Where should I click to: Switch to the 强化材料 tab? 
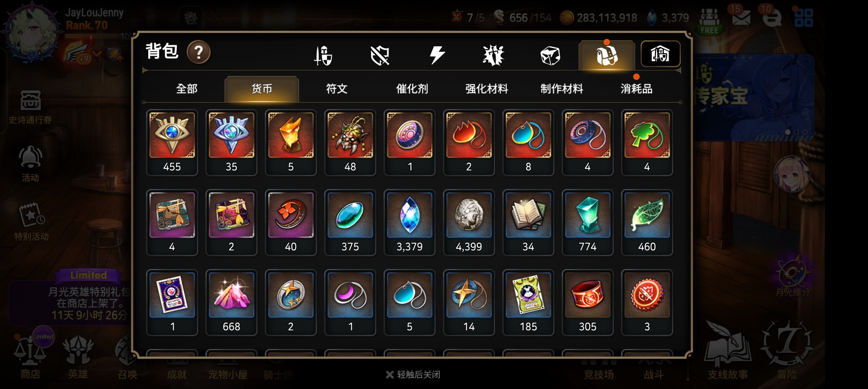pos(487,89)
